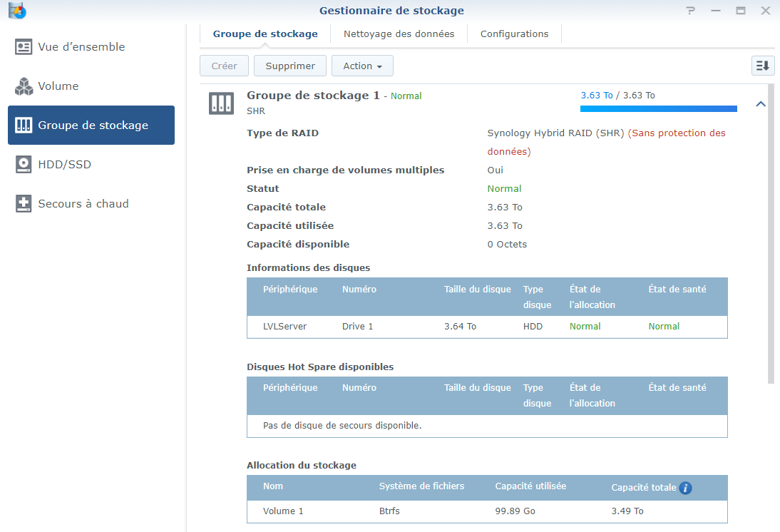Select the Volume 1 allocation row
The height and width of the screenshot is (532, 780).
[487, 511]
